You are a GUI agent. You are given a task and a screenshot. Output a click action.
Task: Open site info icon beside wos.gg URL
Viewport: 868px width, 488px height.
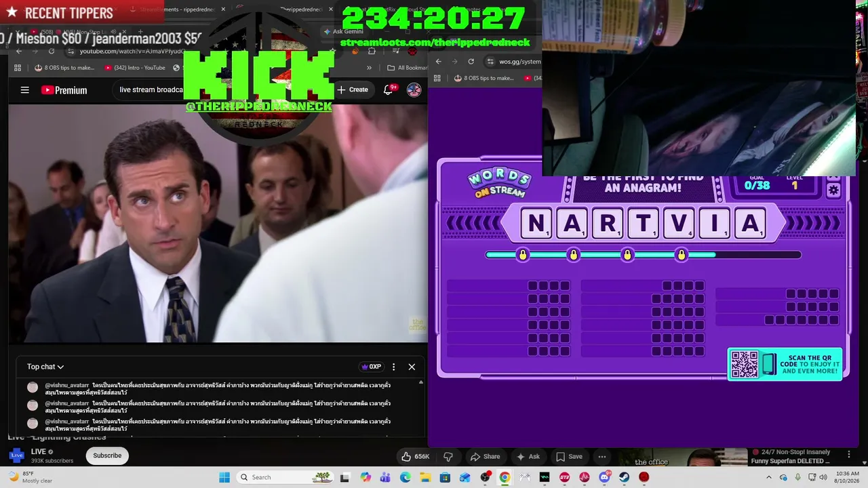490,61
